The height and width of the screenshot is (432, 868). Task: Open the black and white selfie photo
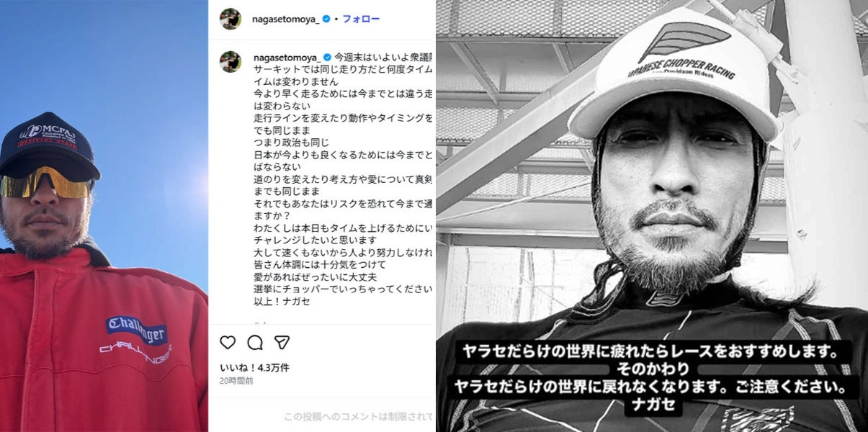coord(652,216)
